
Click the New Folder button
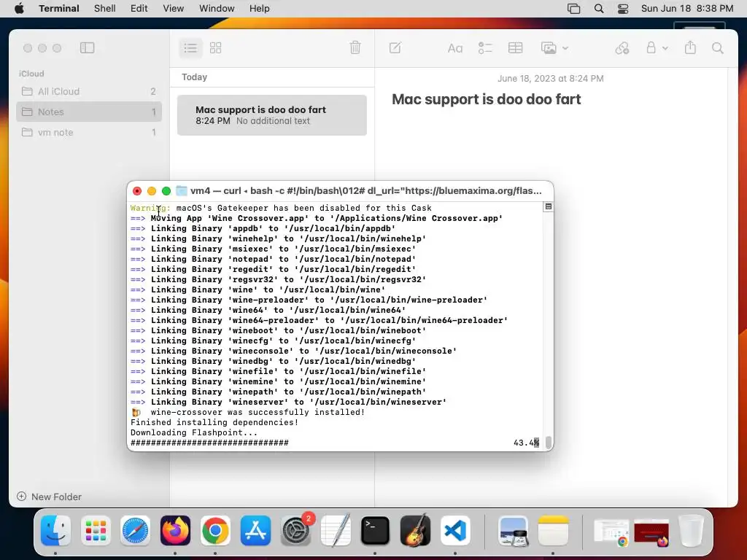(49, 497)
